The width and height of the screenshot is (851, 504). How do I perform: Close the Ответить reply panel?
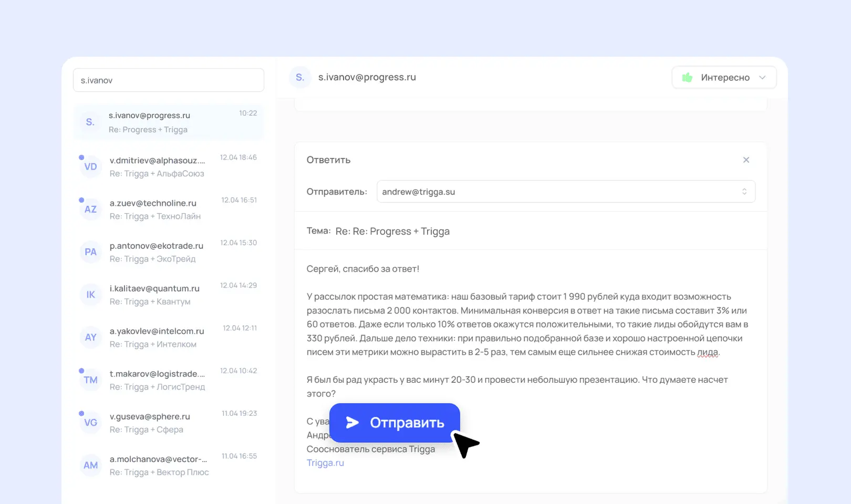pyautogui.click(x=746, y=160)
